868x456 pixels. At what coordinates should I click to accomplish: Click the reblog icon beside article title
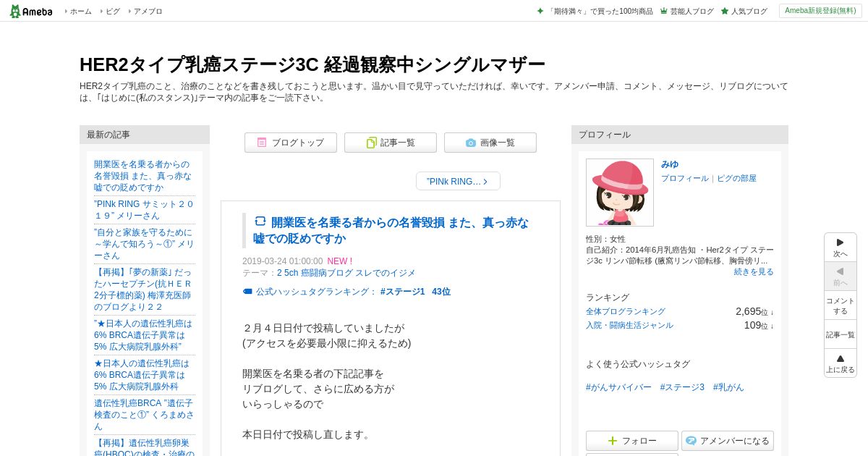pyautogui.click(x=260, y=221)
